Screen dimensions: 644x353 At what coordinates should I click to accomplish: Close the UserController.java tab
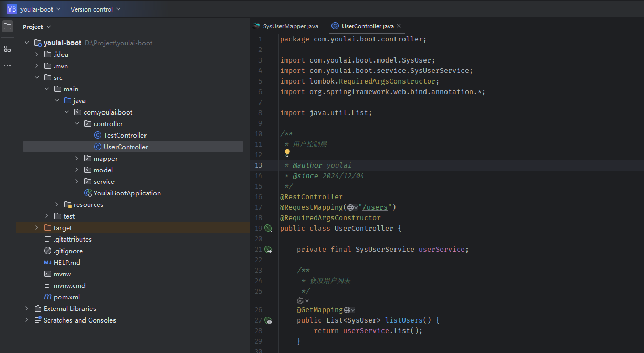click(x=399, y=26)
